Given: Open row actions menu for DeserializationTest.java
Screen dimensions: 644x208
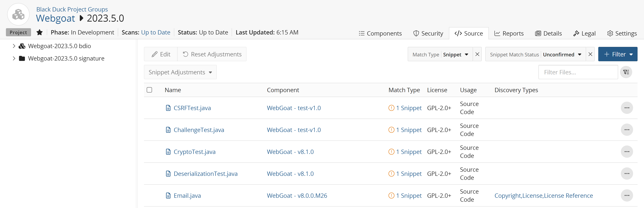Looking at the screenshot, I should pyautogui.click(x=627, y=173).
